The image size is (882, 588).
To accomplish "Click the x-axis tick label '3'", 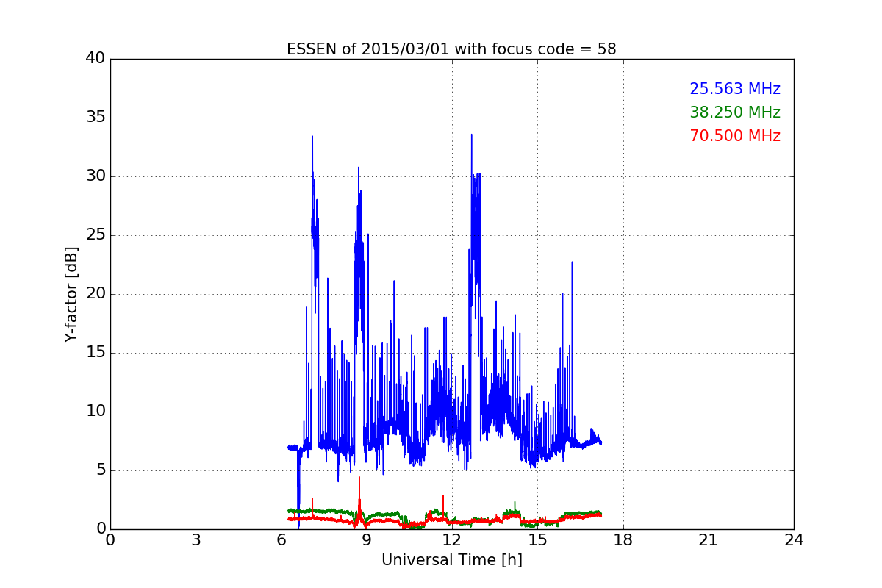I will coord(196,540).
